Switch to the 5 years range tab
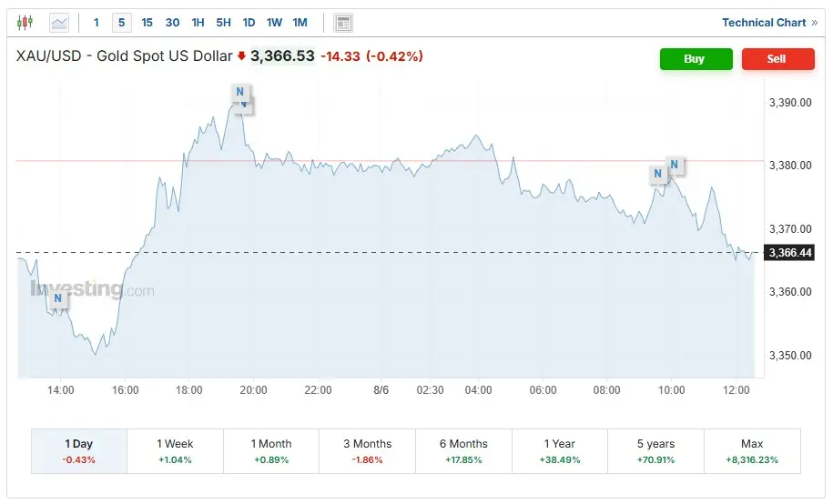The width and height of the screenshot is (833, 504). click(x=655, y=451)
